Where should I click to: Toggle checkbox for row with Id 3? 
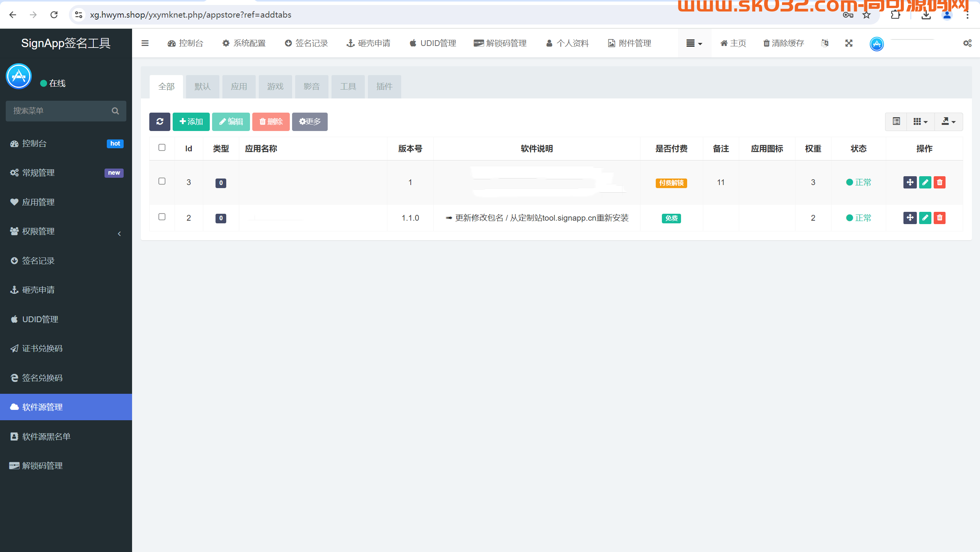pos(162,182)
